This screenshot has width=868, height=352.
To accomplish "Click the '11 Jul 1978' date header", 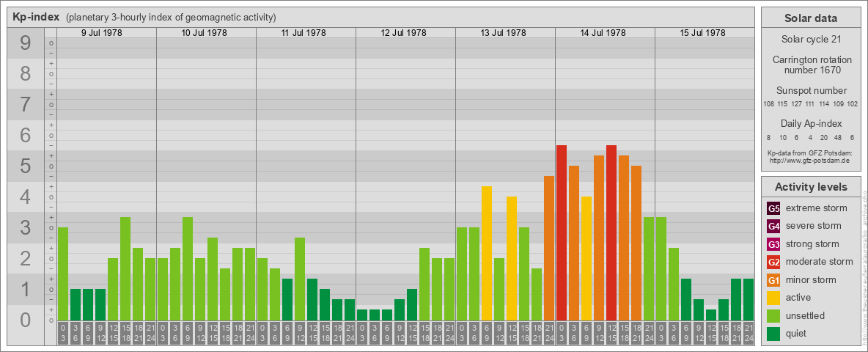I will tap(304, 33).
